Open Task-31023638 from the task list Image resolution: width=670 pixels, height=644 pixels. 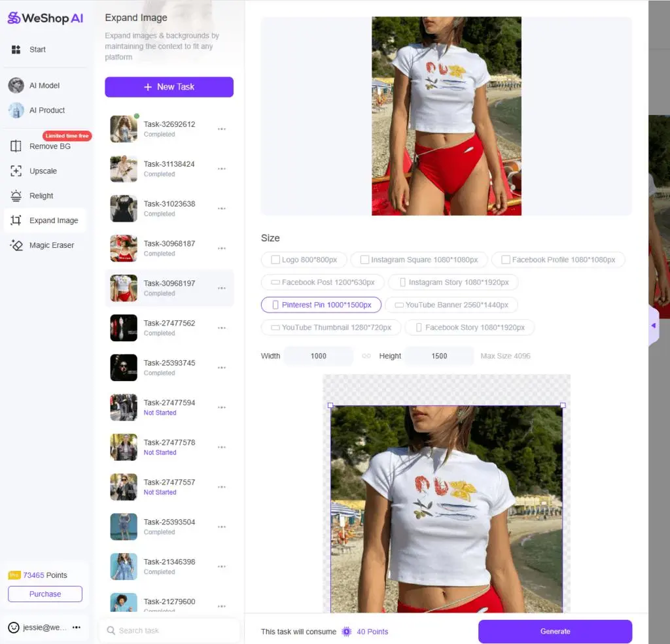pos(169,209)
